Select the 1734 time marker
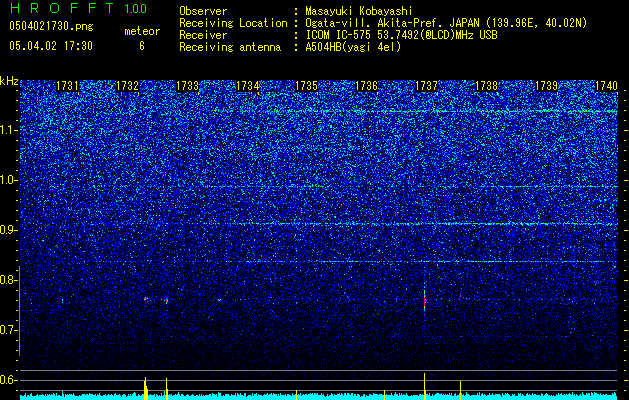 tap(248, 86)
